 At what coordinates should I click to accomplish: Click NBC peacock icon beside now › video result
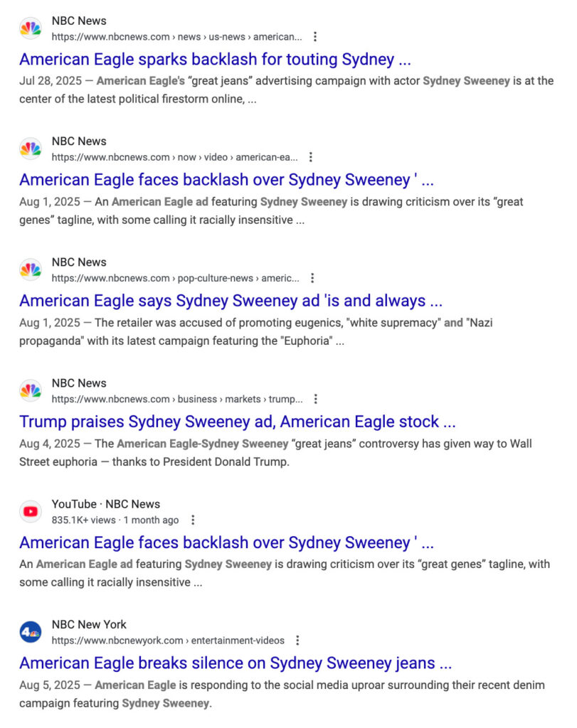pos(31,149)
